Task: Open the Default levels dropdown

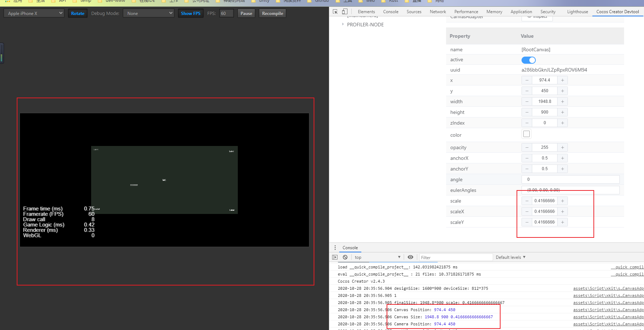Action: click(x=511, y=257)
